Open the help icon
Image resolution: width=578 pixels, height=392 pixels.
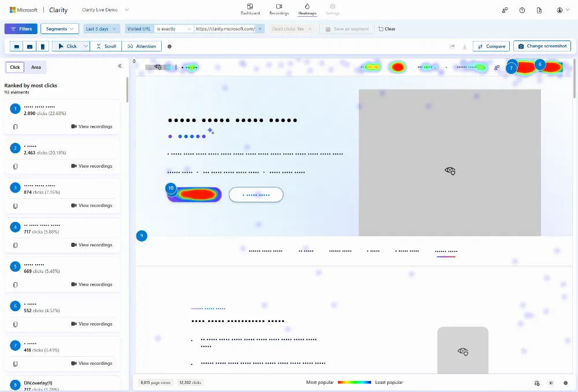coord(522,10)
